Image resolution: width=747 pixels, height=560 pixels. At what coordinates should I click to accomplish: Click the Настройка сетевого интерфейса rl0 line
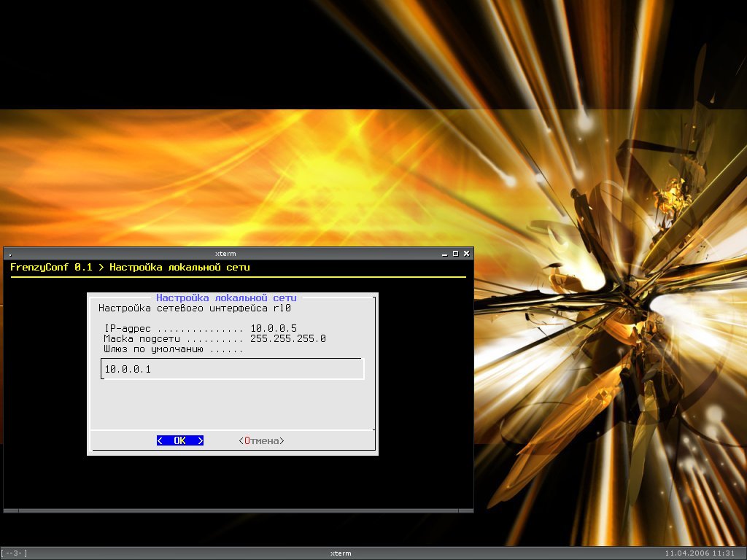194,308
